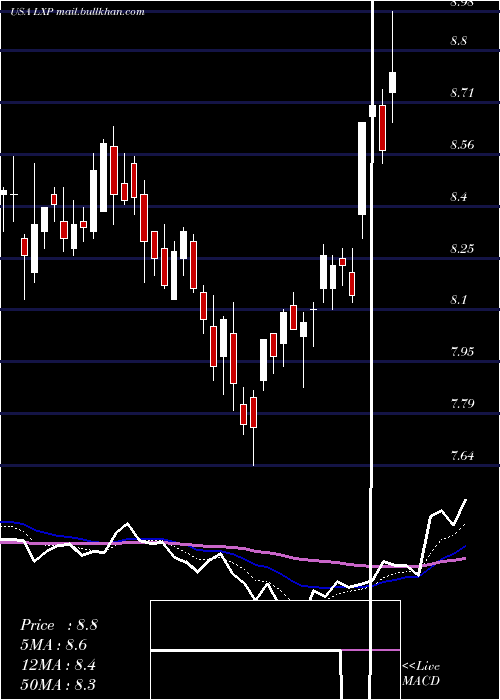Click the 7.64 price axis label
Image resolution: width=500 pixels, height=700 pixels.
coord(462,456)
